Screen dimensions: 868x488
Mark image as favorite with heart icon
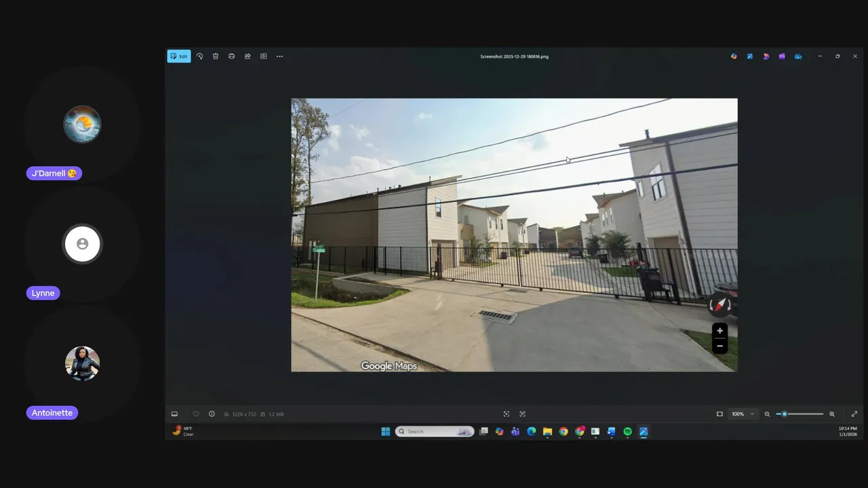(196, 414)
